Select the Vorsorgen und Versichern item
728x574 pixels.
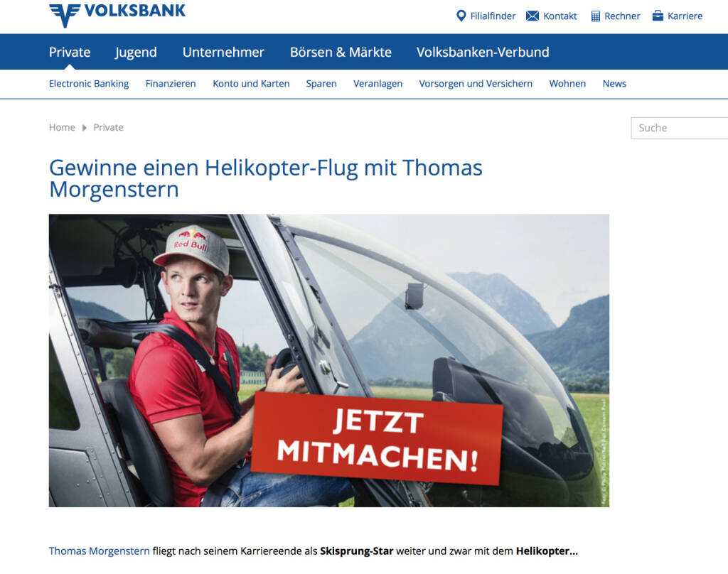coord(476,84)
